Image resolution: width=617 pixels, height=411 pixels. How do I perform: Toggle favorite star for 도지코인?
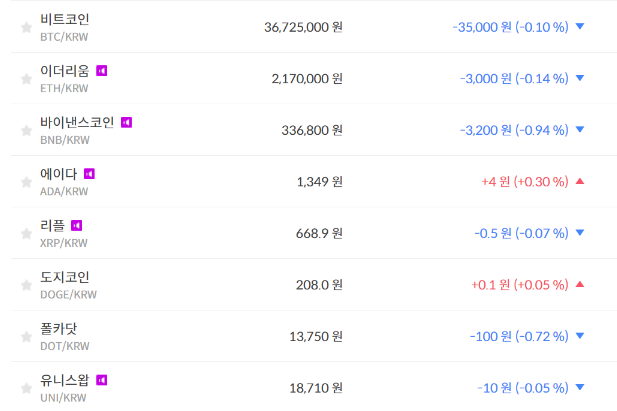[x=26, y=285]
